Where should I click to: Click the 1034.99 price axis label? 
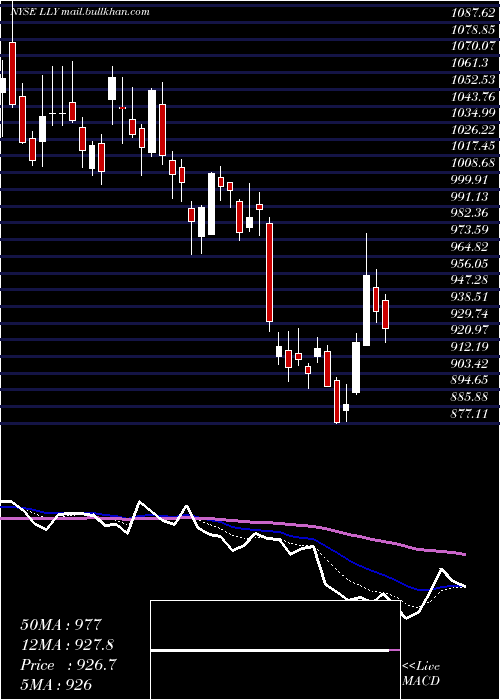pos(473,113)
